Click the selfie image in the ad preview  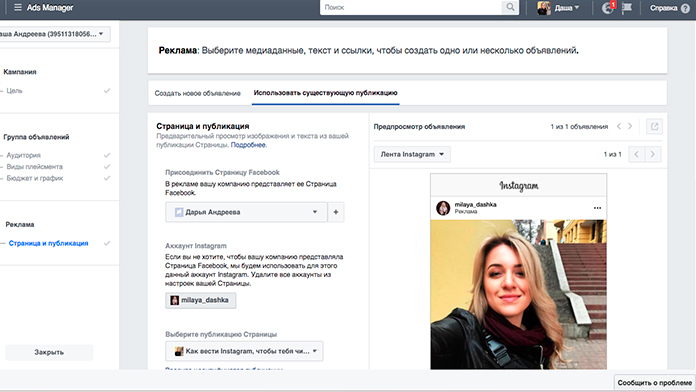click(x=518, y=294)
